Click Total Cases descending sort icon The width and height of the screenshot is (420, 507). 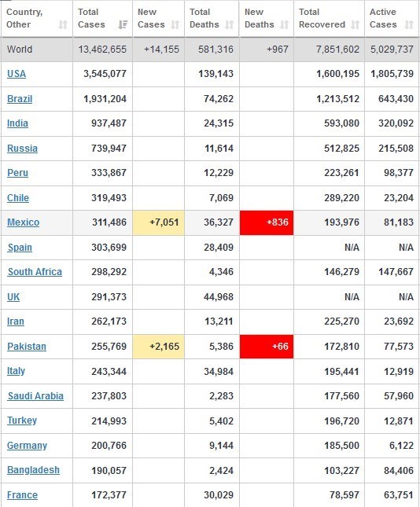click(x=123, y=25)
